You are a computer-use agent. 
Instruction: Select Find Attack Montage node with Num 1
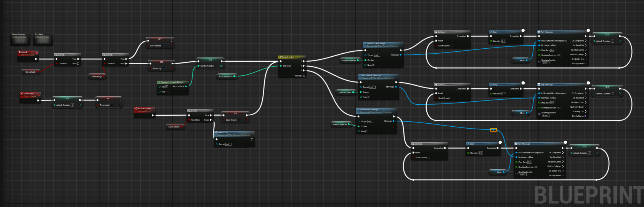tap(383, 55)
